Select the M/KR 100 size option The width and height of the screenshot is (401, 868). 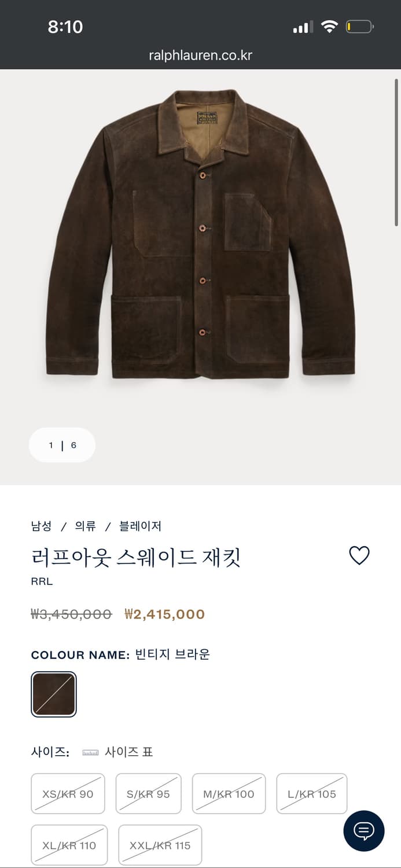click(229, 793)
